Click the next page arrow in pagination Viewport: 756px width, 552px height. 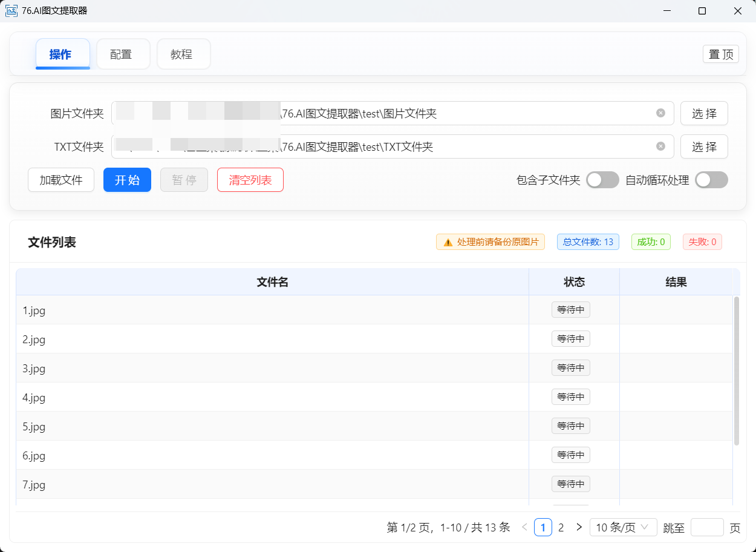tap(579, 527)
